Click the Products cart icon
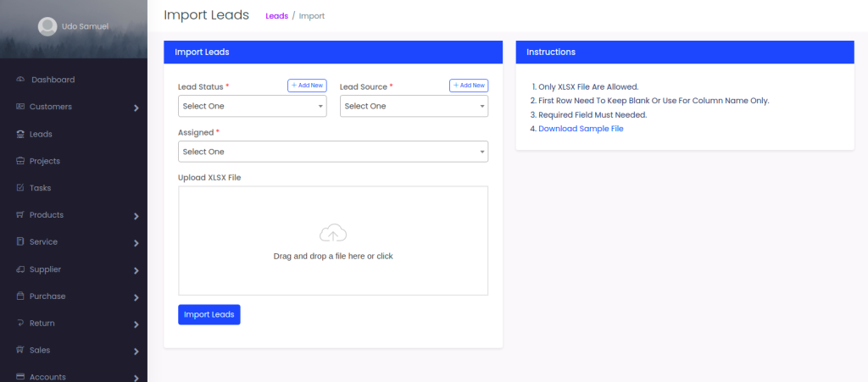Screen dimensions: 868x382 (20, 215)
